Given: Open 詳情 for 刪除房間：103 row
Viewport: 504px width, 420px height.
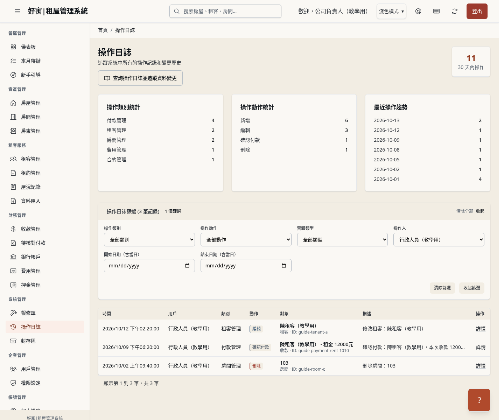Looking at the screenshot, I should coord(481,366).
